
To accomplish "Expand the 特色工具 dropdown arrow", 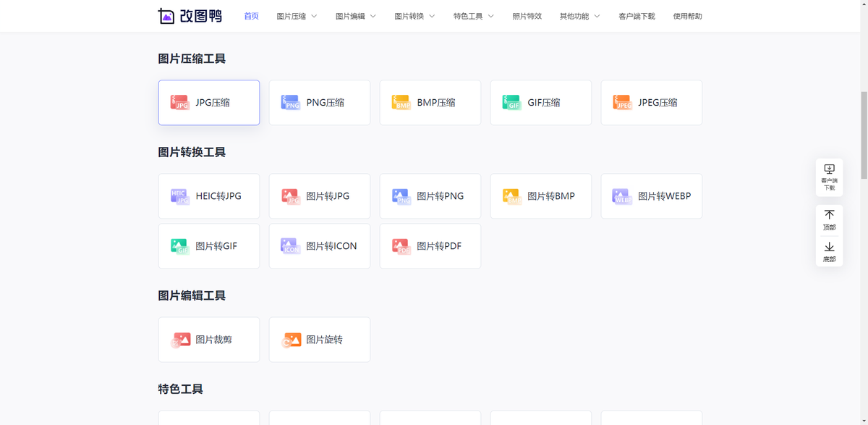I will [x=490, y=16].
